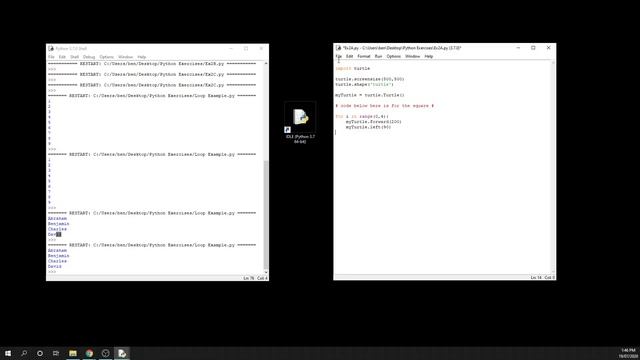Click the last 'Abraham' output in Shell

point(57,251)
